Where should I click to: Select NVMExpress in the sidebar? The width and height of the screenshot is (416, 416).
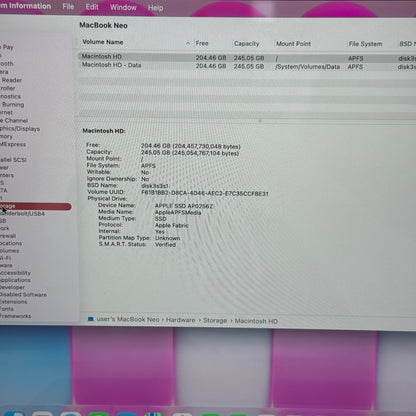[x=13, y=144]
